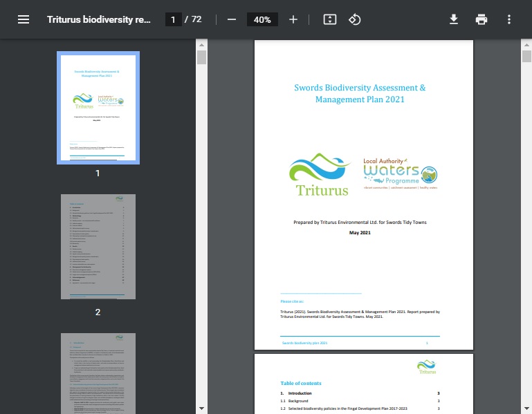Click the page number input field
532x414 pixels.
coord(174,19)
